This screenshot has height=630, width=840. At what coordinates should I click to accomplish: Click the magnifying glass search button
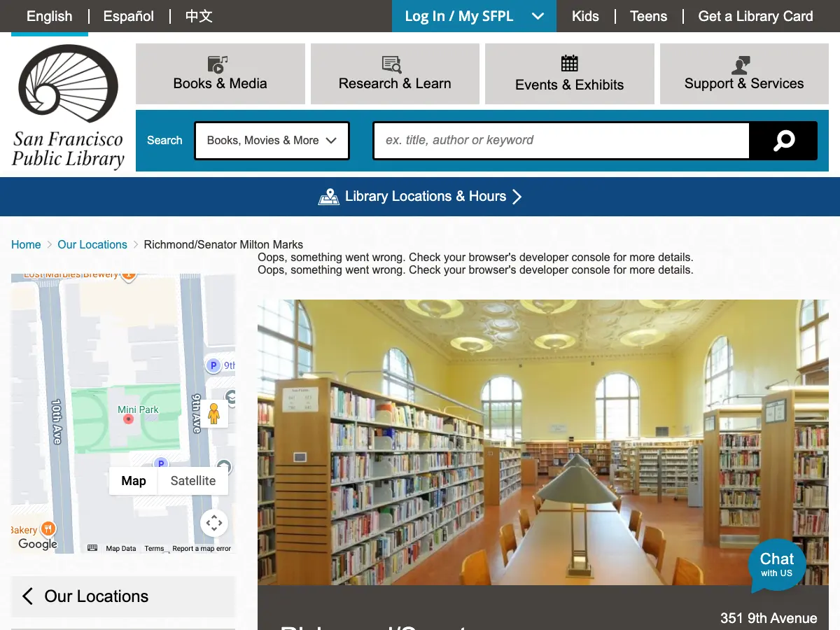pyautogui.click(x=783, y=141)
